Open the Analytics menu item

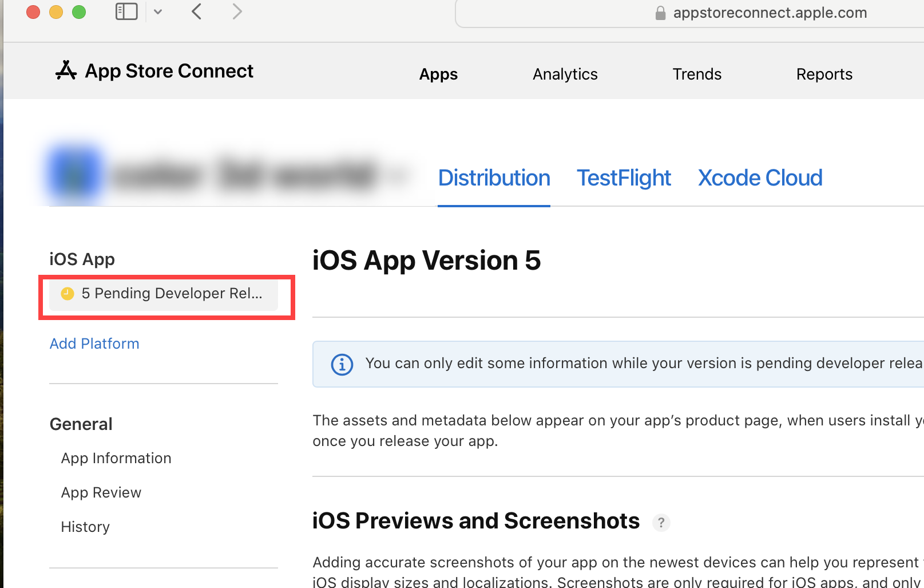[565, 74]
